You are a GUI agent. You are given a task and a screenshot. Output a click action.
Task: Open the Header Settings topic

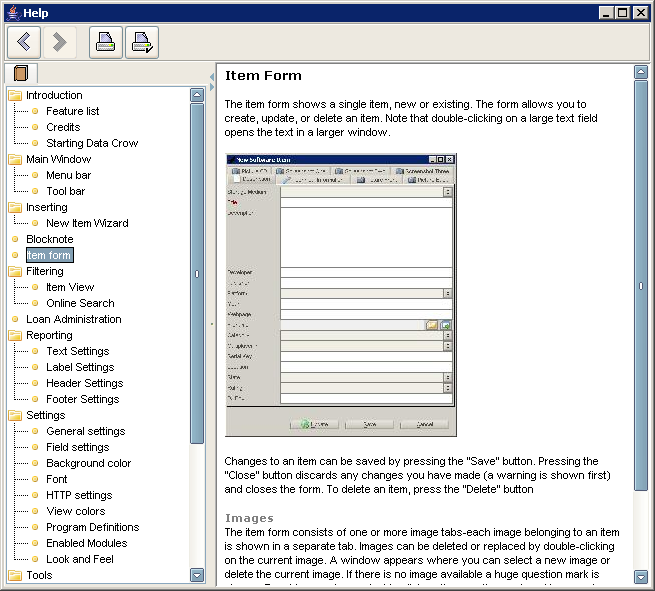point(85,383)
